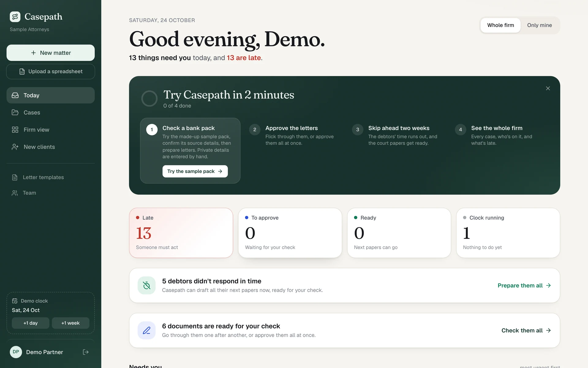Image resolution: width=588 pixels, height=368 pixels.
Task: Click Prepare them all link
Action: 524,286
